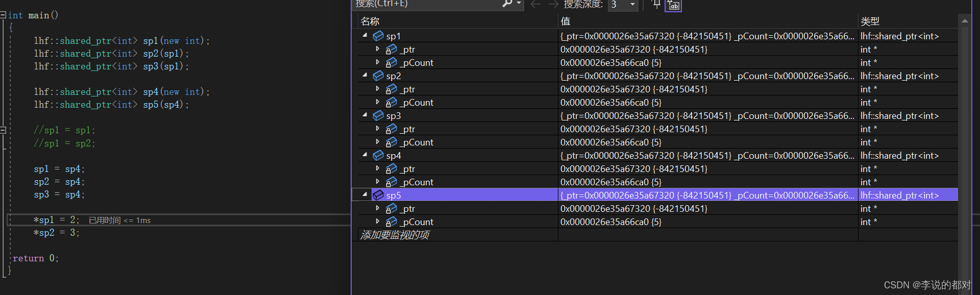Screen dimensions: 980x295
Task: Click the private field icon of sp5 _pCount
Action: [391, 222]
